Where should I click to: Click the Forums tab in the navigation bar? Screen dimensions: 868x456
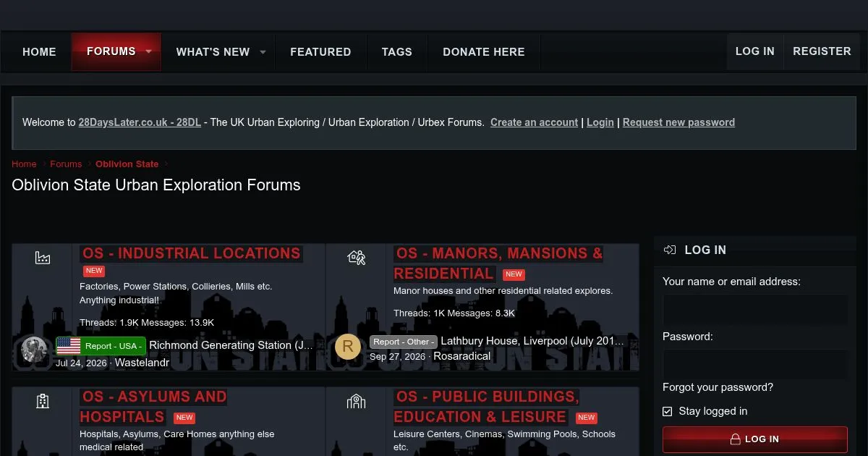111,51
